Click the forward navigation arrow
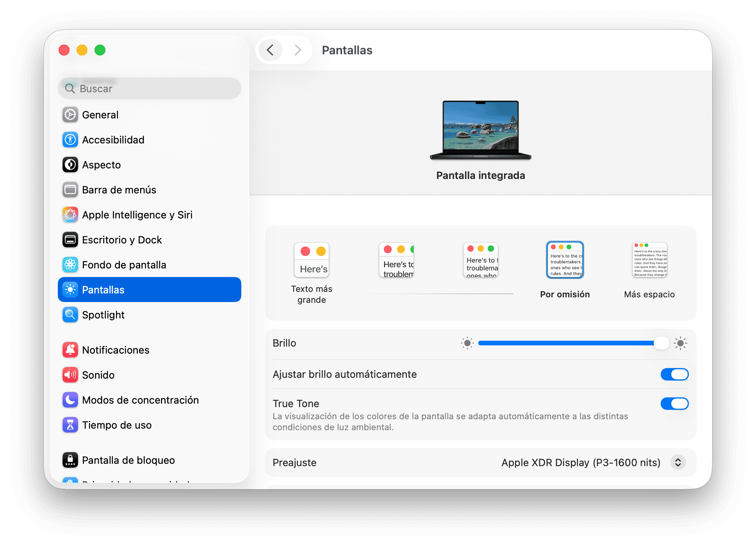Image resolution: width=756 pixels, height=547 pixels. [298, 50]
